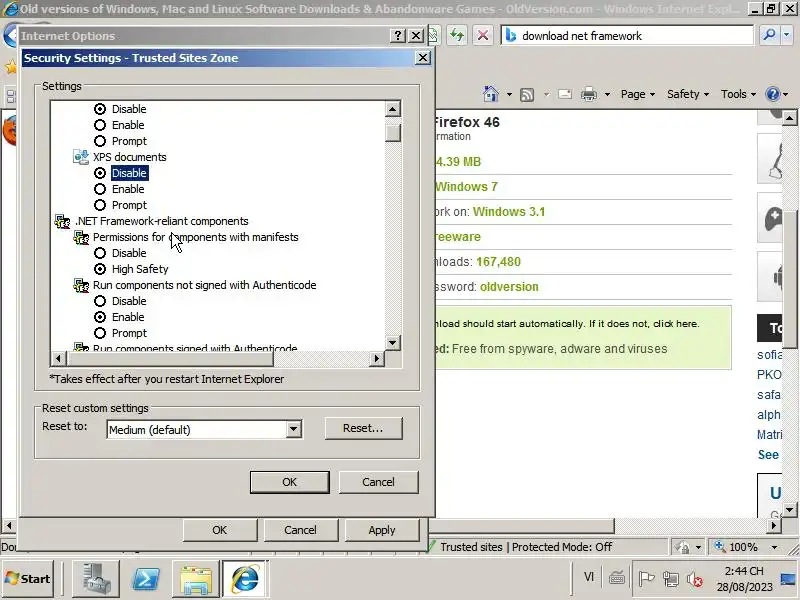Click Internet Explorer taskbar icon
Viewport: 800px width, 600px height.
(245, 579)
